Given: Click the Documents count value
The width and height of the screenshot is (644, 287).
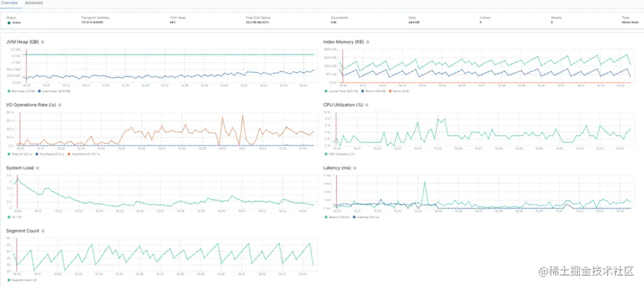Looking at the screenshot, I should (x=333, y=22).
